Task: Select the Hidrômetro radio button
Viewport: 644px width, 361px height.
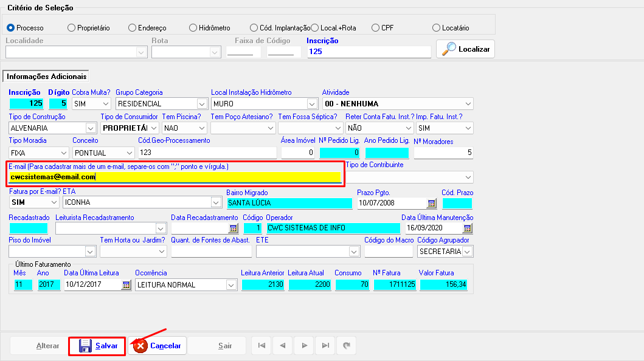Action: pyautogui.click(x=193, y=28)
